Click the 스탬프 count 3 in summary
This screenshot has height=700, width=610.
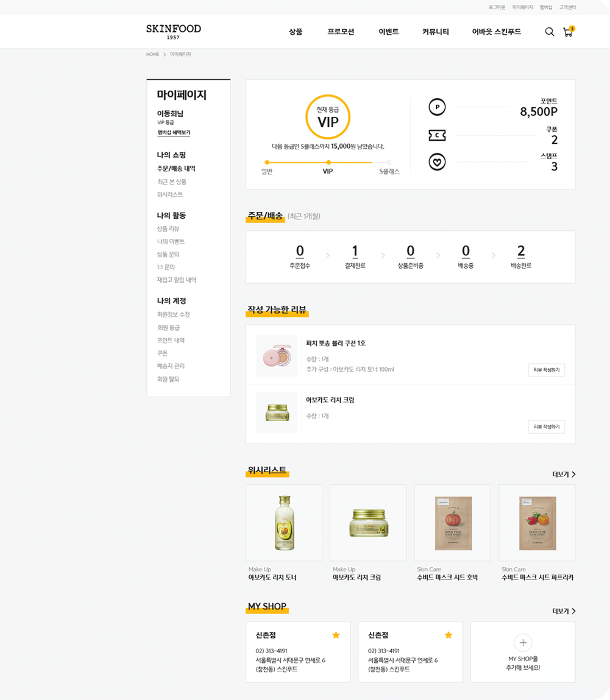pos(554,166)
